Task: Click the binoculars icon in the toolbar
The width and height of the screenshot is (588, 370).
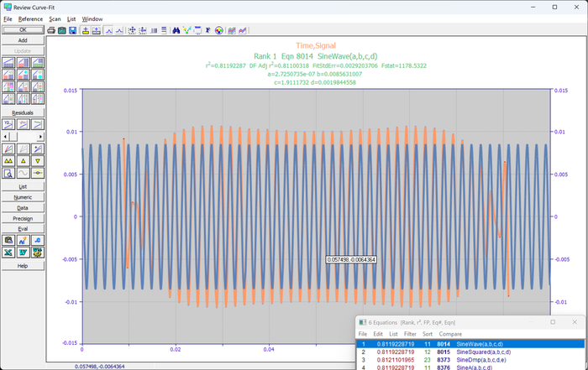Action: click(176, 30)
